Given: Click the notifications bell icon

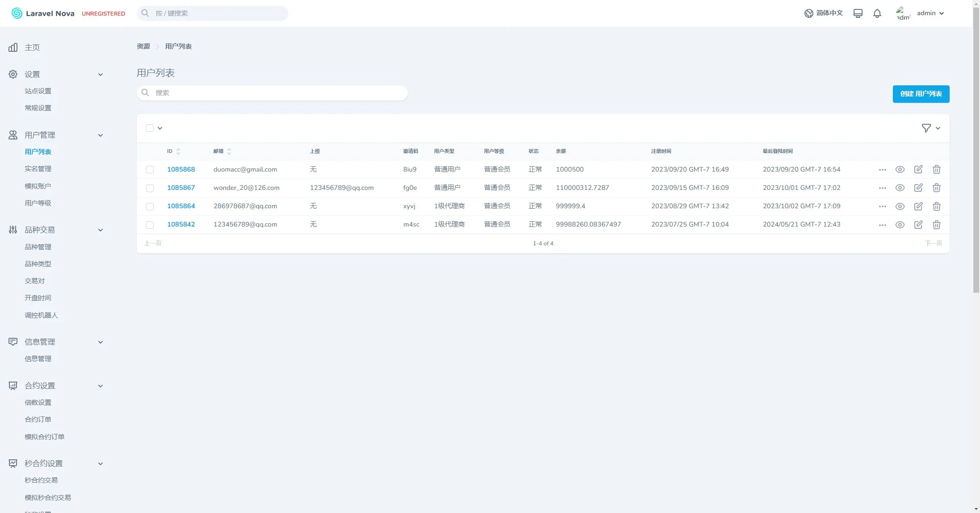Looking at the screenshot, I should point(877,13).
